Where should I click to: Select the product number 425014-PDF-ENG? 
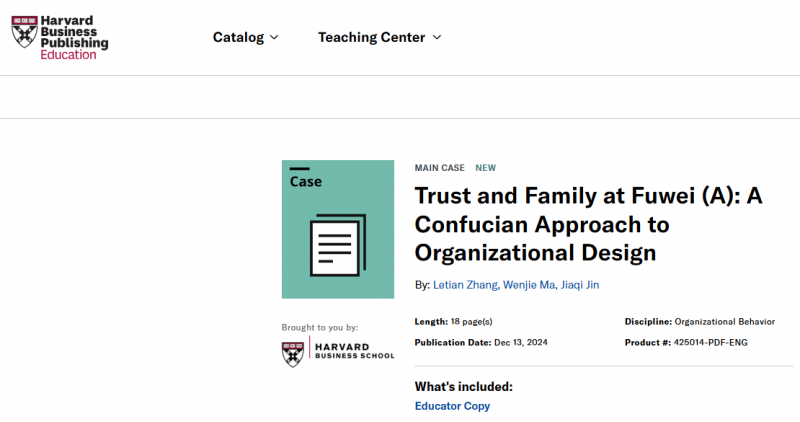(710, 342)
